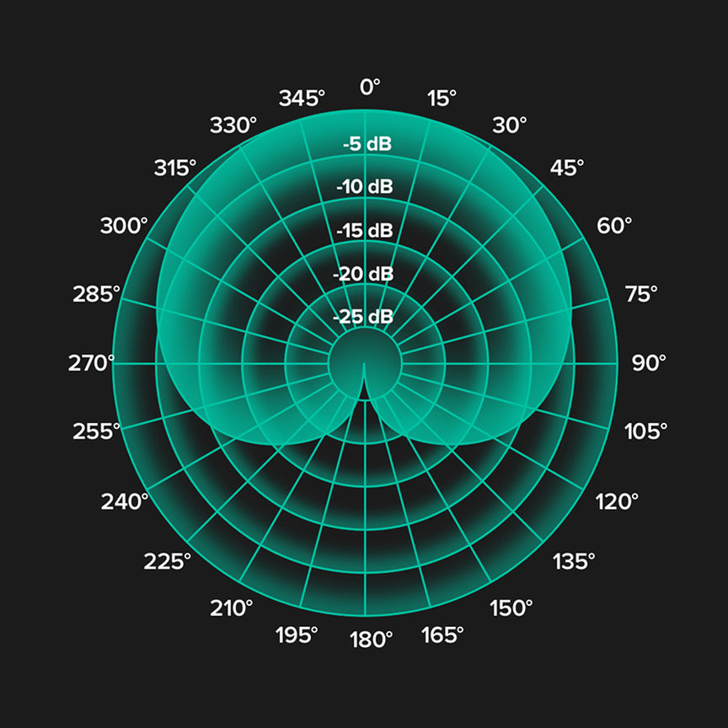This screenshot has width=728, height=728.
Task: Select the 210° angle label
Action: point(232,608)
